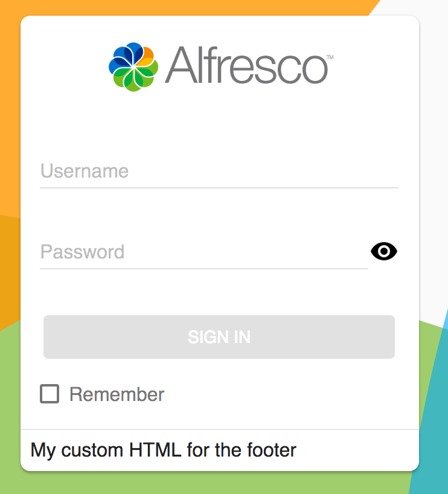Click the Password placeholder text
The height and width of the screenshot is (494, 448).
[x=82, y=252]
